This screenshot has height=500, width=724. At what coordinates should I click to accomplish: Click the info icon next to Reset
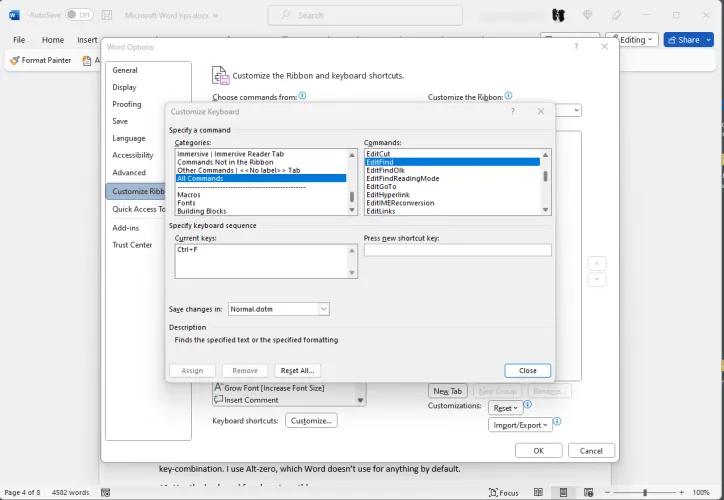528,406
